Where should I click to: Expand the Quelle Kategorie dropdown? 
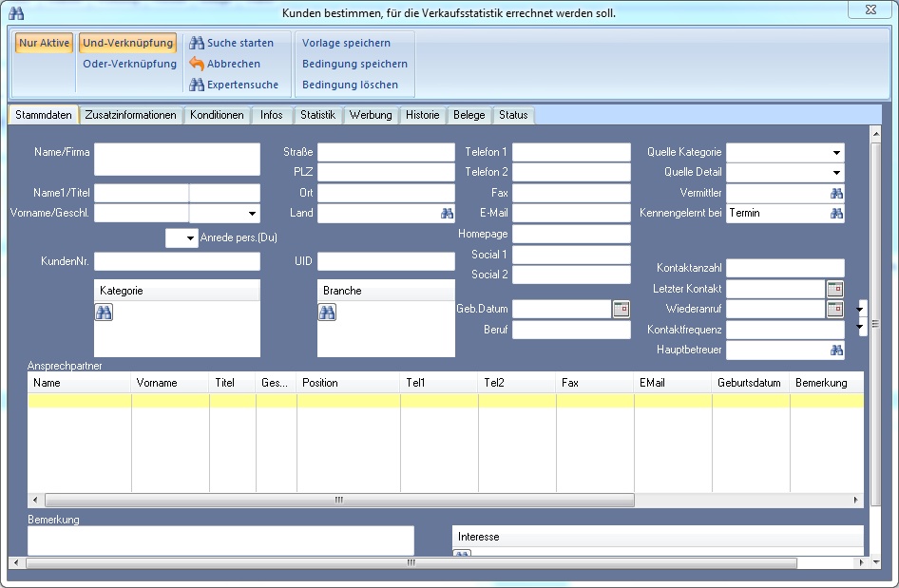tap(836, 152)
